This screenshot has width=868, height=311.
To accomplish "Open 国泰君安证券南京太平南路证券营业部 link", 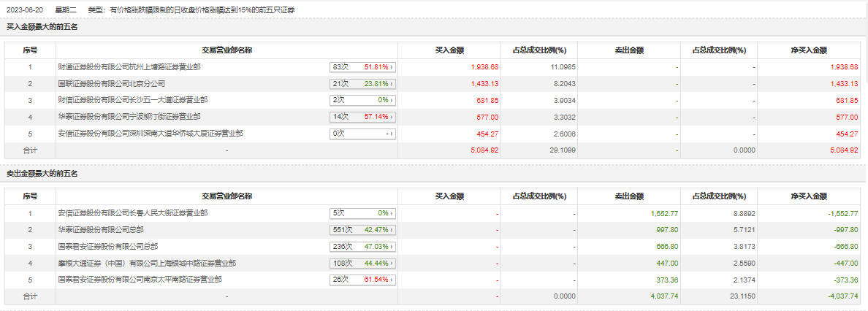I will tap(140, 280).
